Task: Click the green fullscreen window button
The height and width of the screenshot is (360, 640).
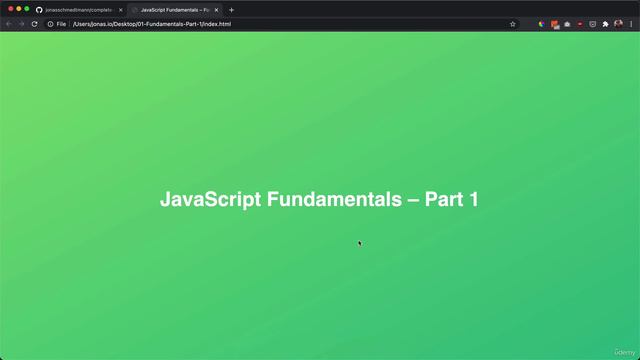Action: 27,9
